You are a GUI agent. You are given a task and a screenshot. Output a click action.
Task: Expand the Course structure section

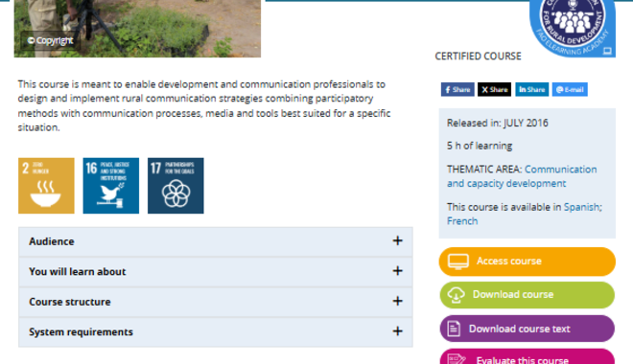click(216, 302)
